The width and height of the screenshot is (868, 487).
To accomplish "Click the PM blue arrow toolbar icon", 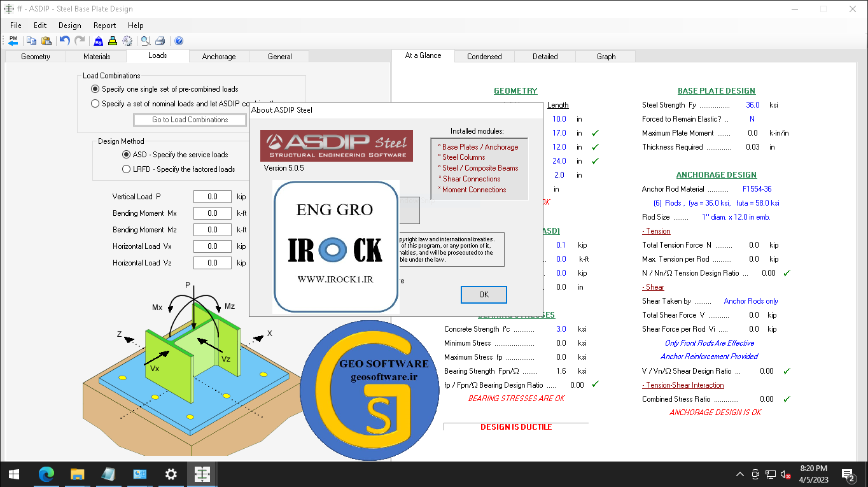I will click(x=13, y=41).
